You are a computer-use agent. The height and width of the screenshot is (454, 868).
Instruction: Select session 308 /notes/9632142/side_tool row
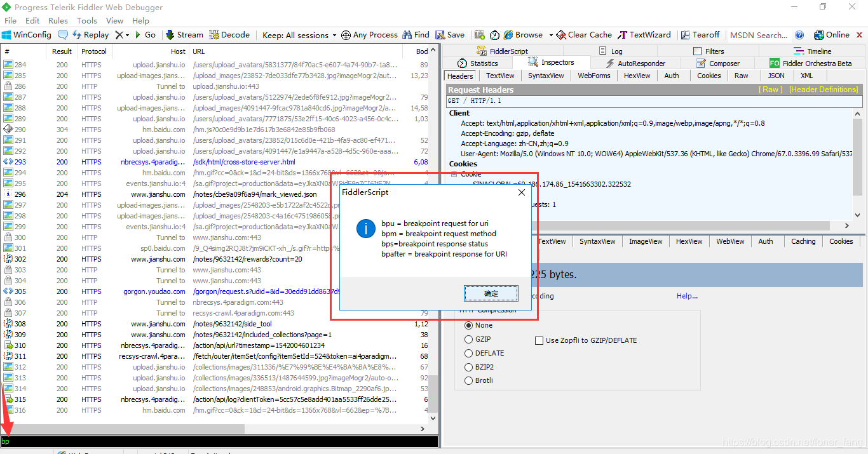[x=215, y=324]
